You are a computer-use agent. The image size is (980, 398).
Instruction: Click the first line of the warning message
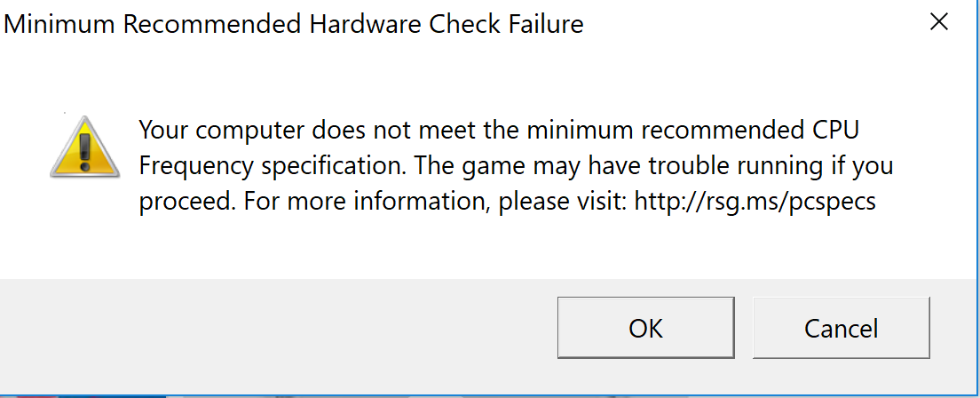click(x=500, y=131)
